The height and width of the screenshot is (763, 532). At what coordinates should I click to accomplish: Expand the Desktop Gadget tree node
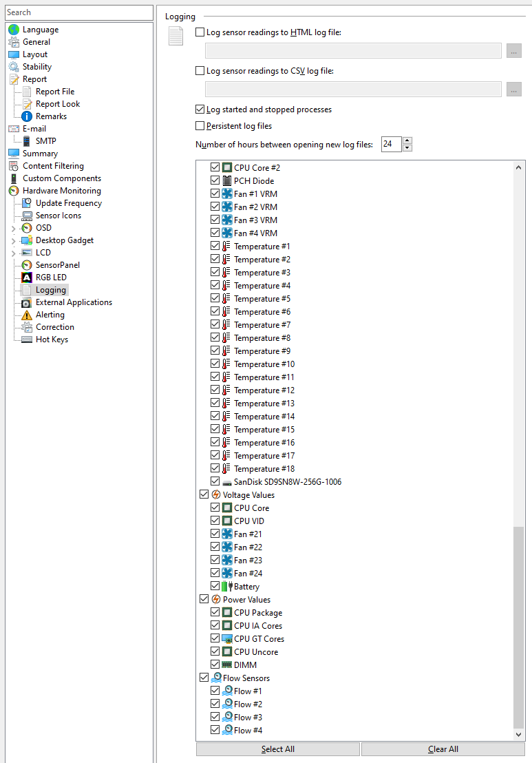(13, 240)
